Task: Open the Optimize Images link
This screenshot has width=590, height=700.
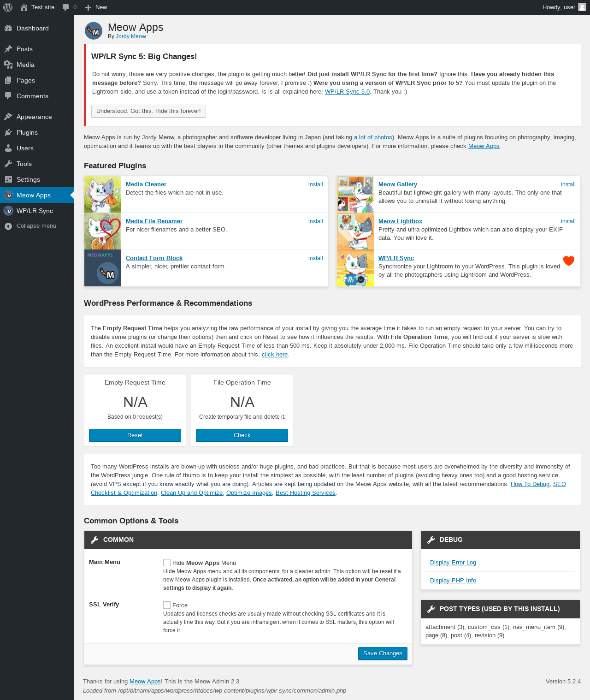Action: pos(249,493)
